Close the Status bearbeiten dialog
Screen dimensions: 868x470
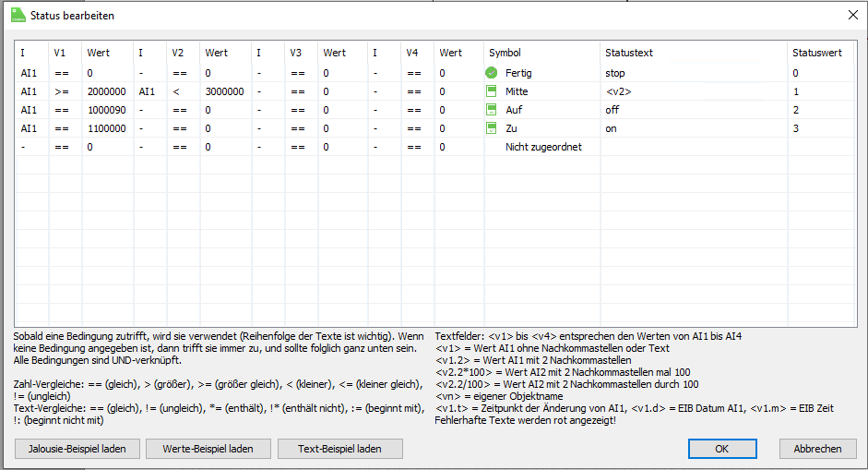click(853, 15)
